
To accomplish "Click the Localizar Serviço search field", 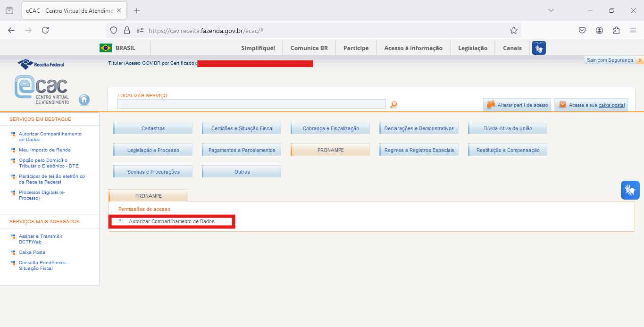I will click(x=251, y=104).
